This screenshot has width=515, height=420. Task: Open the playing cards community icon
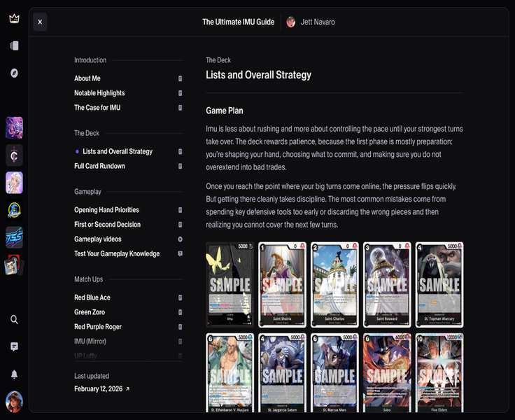click(14, 265)
